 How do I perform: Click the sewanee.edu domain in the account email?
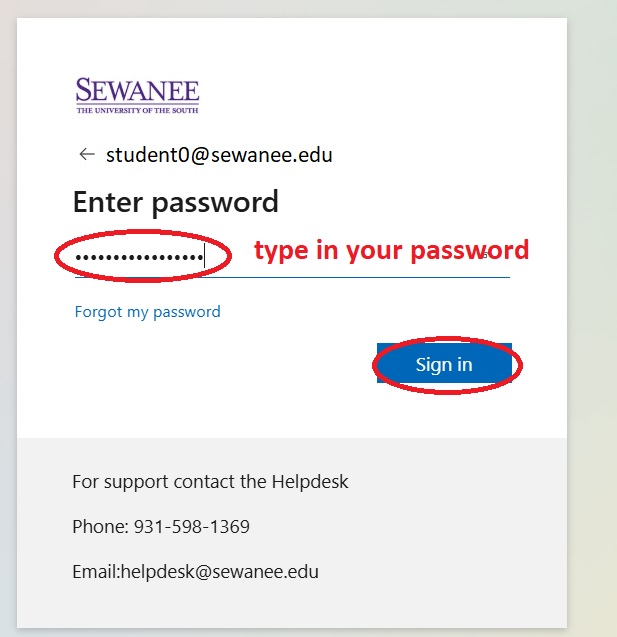coord(272,155)
